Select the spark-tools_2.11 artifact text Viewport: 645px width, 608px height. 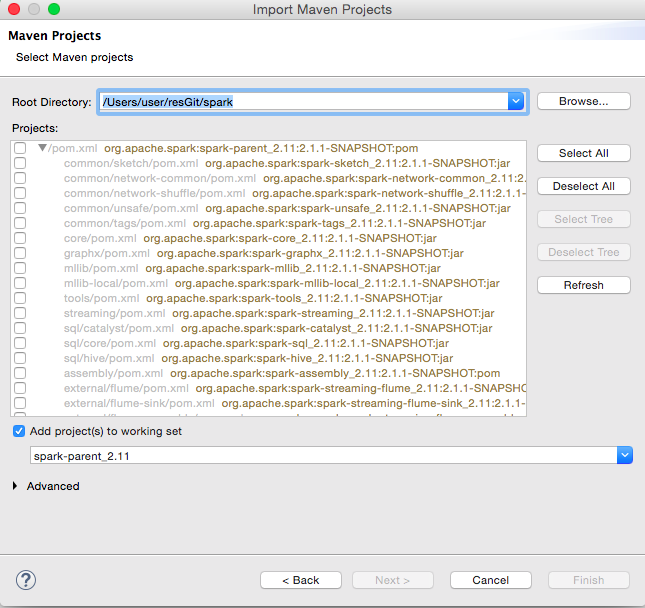[x=294, y=298]
